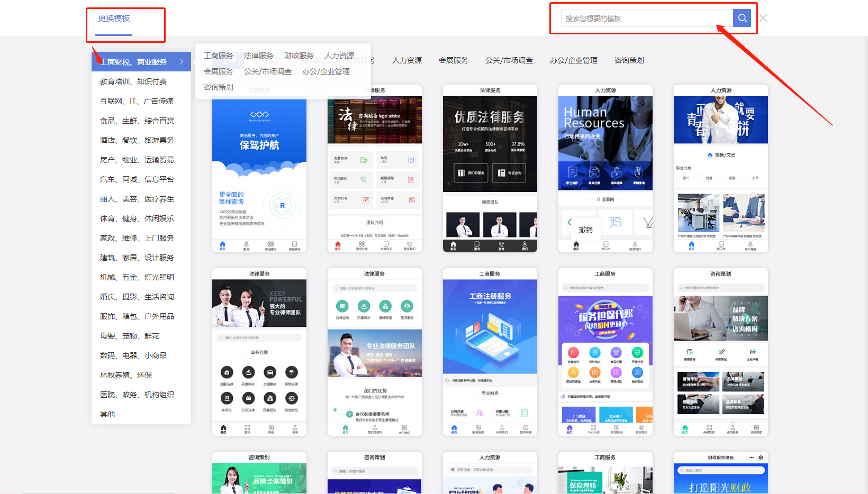Viewport: 868px width, 494px height.
Task: Filter by 会展服务 in top filter row
Action: tap(454, 60)
